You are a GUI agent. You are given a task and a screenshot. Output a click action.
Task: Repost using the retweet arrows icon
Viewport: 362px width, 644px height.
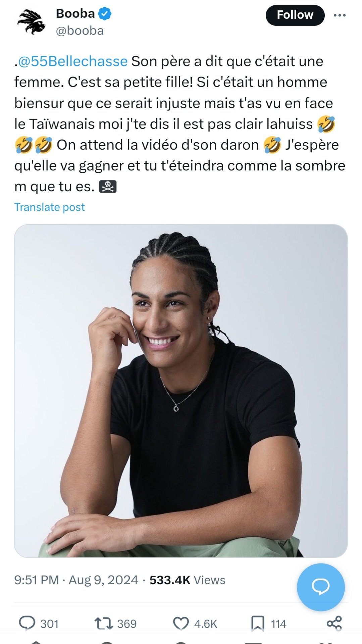103,624
